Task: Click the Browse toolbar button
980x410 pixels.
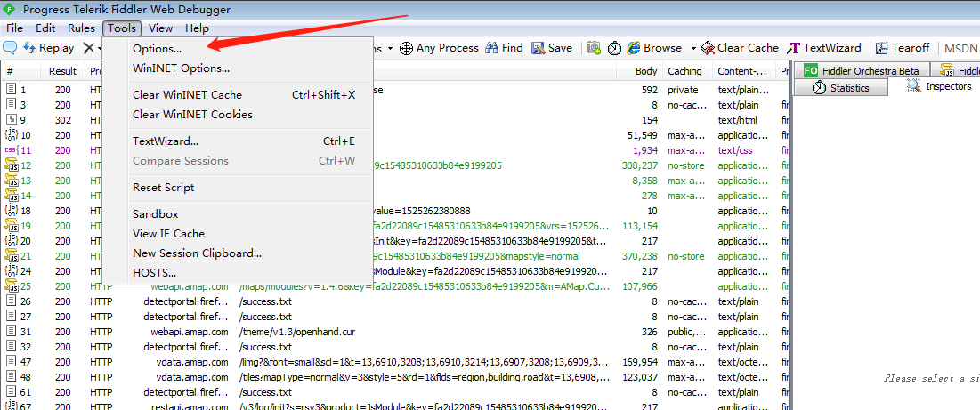Action: [x=654, y=48]
